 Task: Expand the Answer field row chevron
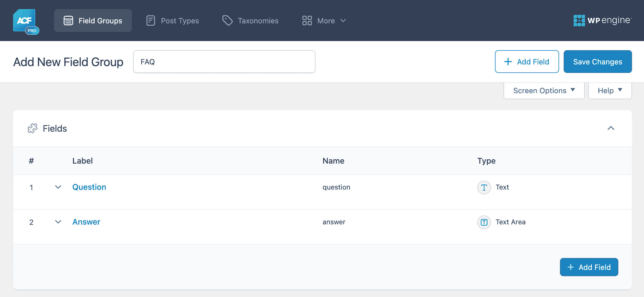58,222
